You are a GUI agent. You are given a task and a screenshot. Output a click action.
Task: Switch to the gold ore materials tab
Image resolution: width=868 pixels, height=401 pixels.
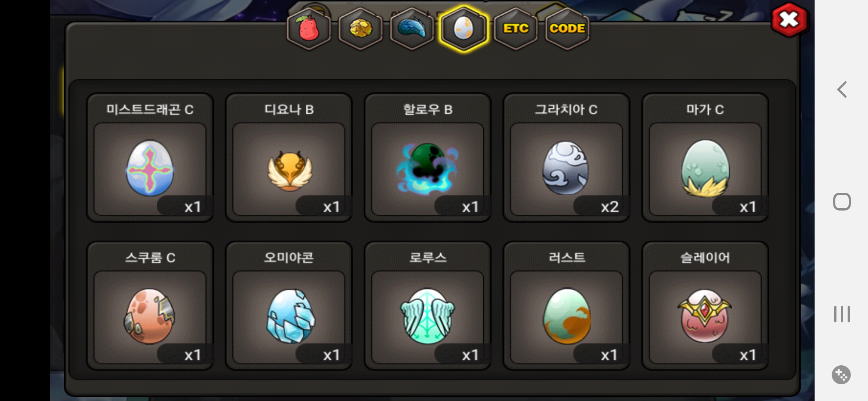point(360,29)
